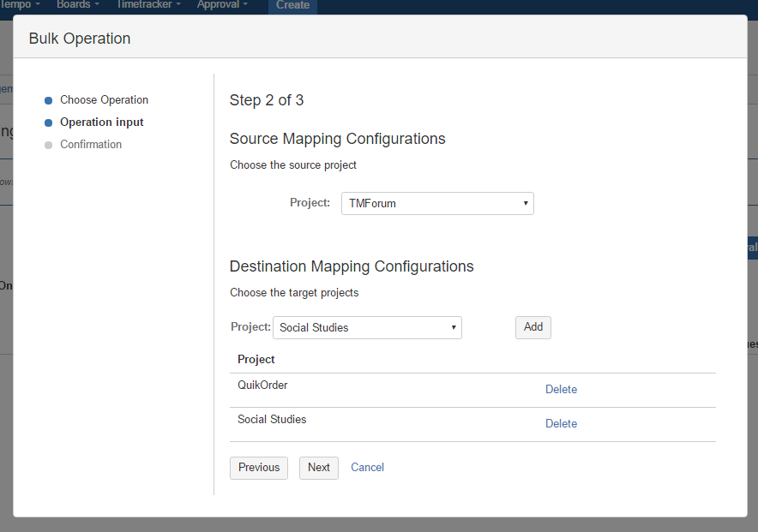758x532 pixels.
Task: Open the Boards menu
Action: tap(77, 5)
